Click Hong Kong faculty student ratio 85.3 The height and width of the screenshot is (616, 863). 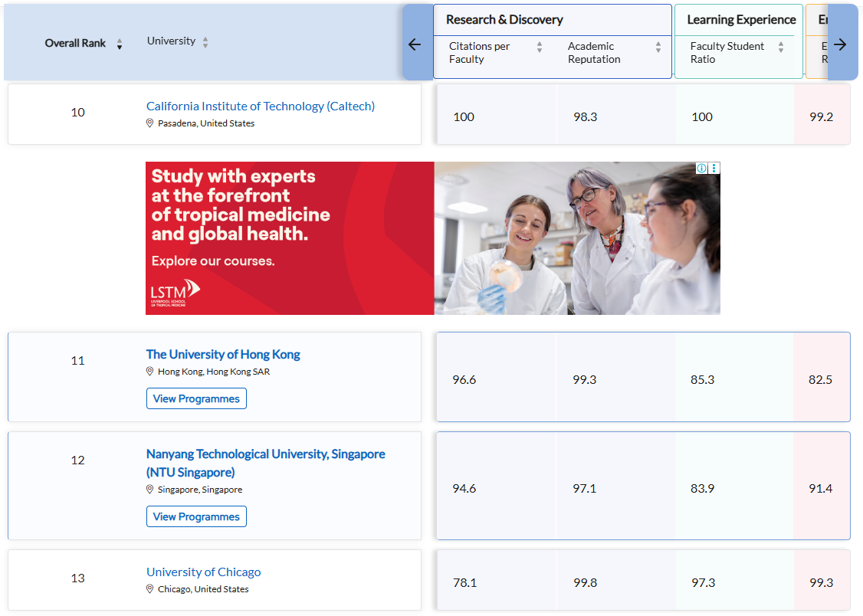[x=702, y=379]
